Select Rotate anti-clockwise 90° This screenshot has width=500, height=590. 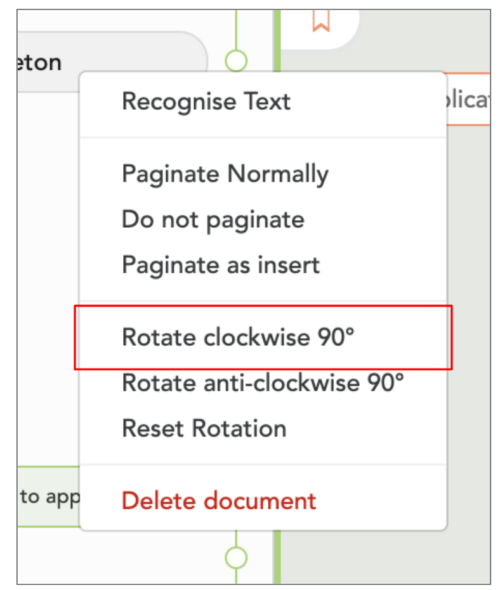[x=263, y=383]
